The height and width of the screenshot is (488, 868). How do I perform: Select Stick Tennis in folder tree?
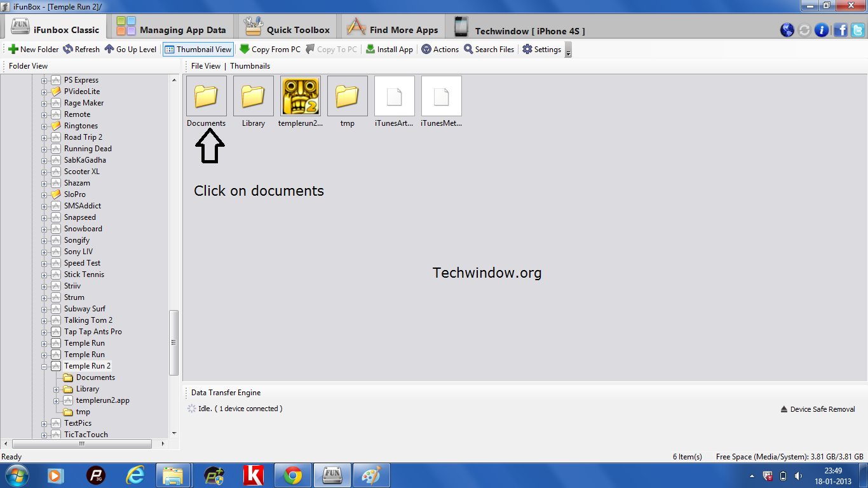pyautogui.click(x=84, y=274)
